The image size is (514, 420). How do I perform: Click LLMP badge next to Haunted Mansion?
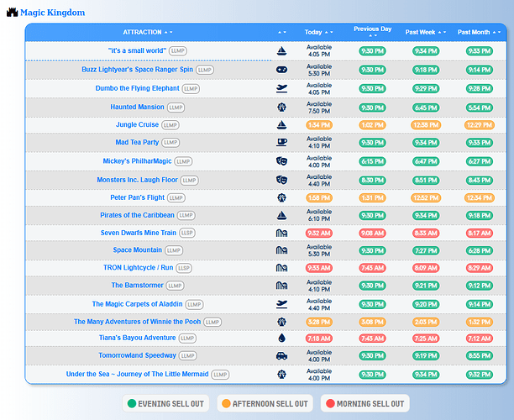pyautogui.click(x=176, y=108)
